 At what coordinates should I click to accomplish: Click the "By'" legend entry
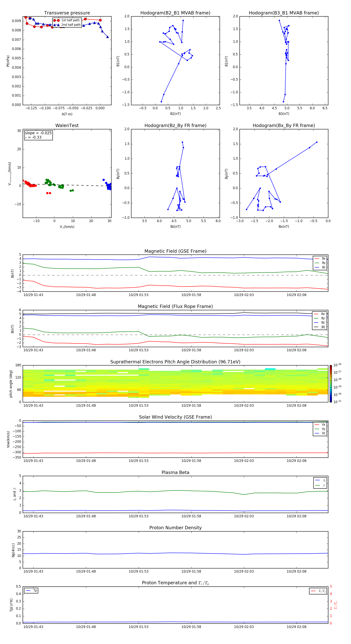coord(320,318)
